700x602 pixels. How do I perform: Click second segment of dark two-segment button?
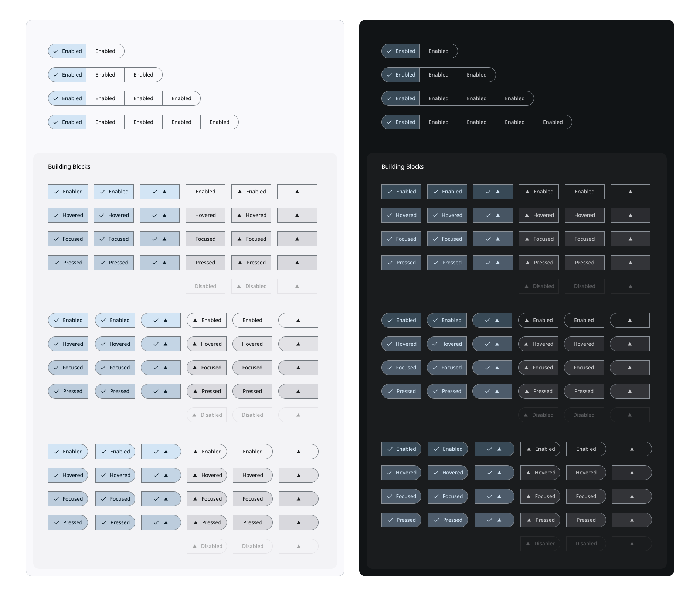point(438,51)
